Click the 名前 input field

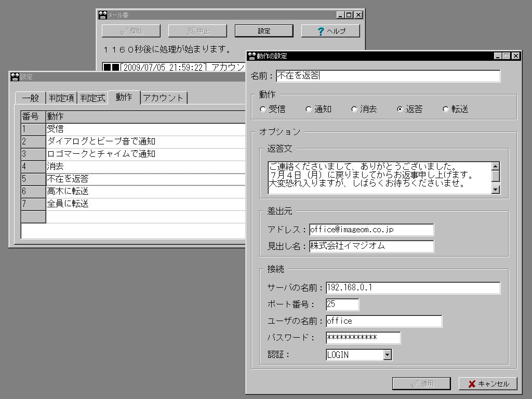388,76
